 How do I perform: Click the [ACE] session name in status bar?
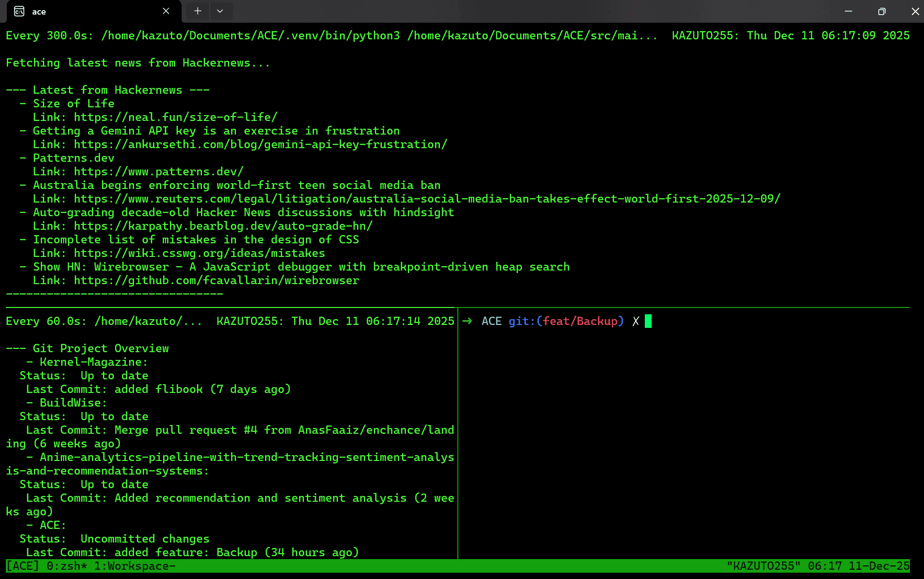tap(22, 566)
